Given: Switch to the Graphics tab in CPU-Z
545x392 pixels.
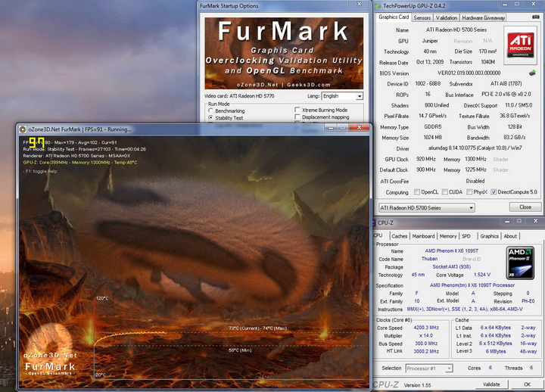Looking at the screenshot, I should pos(490,236).
